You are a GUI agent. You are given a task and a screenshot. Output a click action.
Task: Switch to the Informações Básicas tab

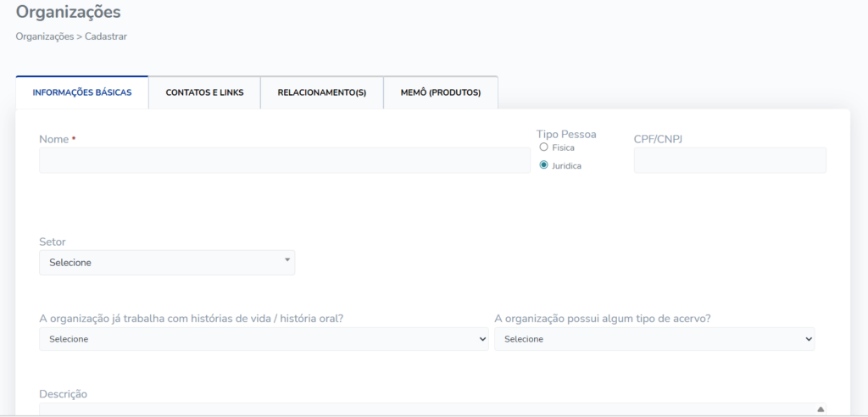point(82,92)
